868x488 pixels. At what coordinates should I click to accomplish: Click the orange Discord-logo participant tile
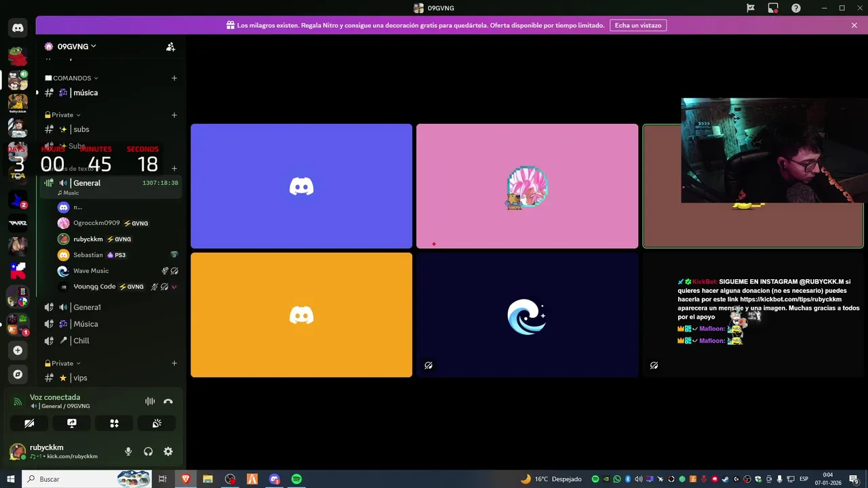click(301, 315)
